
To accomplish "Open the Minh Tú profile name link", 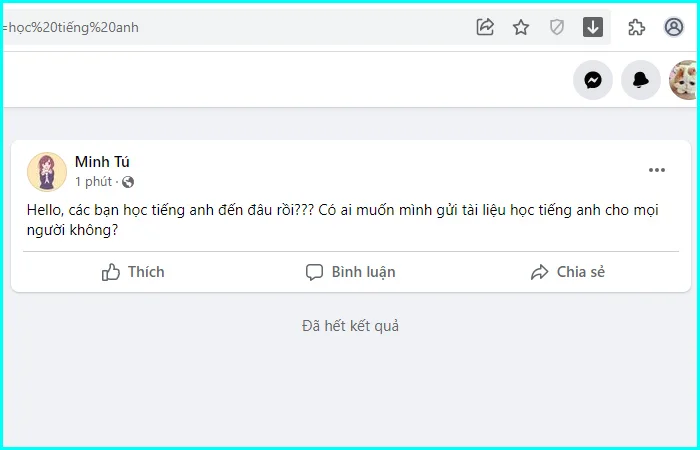I will (x=102, y=162).
